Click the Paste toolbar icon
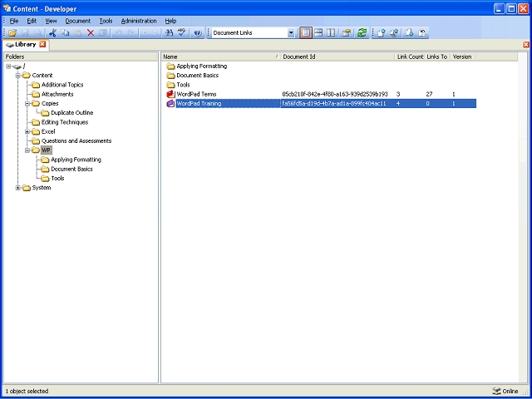Viewport: 532px width, 399px height. [x=77, y=33]
